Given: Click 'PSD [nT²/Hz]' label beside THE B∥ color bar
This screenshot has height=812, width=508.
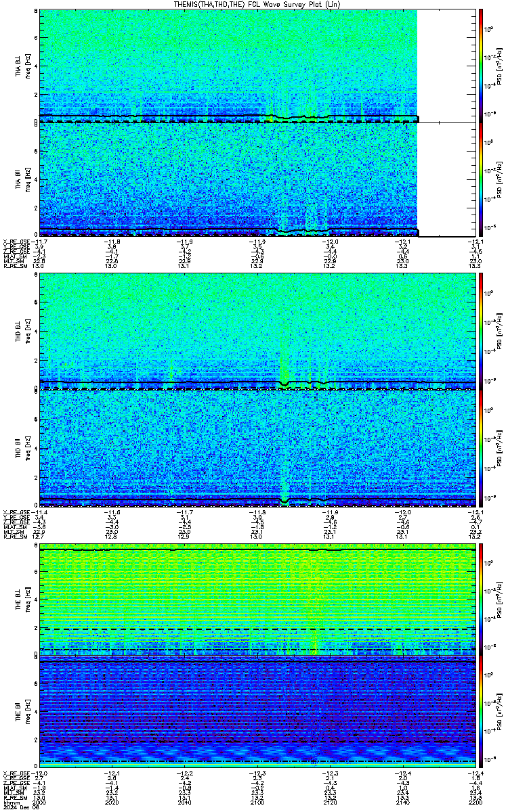Looking at the screenshot, I should [498, 713].
